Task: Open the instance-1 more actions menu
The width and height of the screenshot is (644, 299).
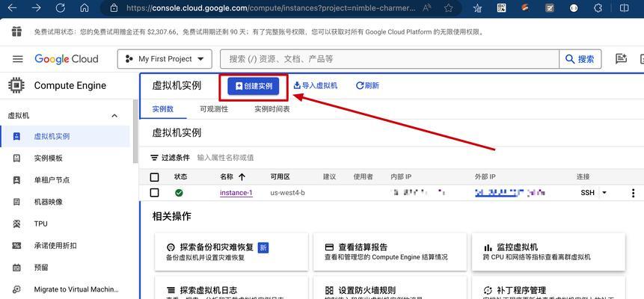Action: click(x=633, y=193)
